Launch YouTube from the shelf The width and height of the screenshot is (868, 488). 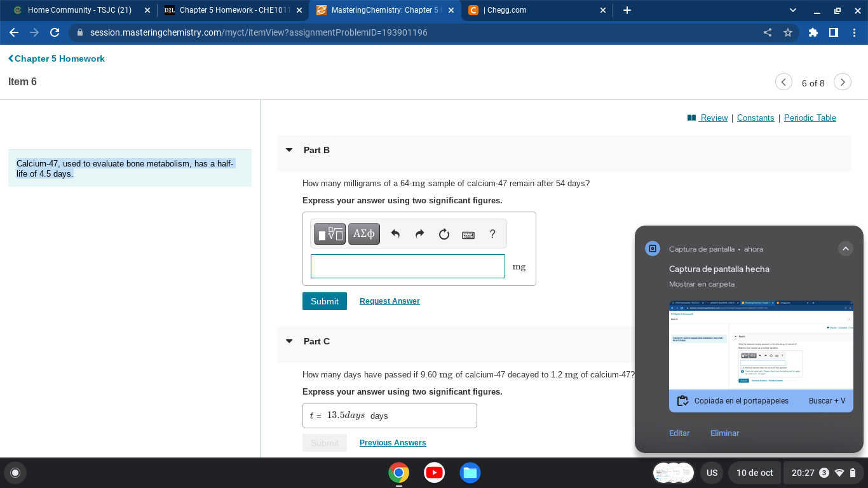[435, 473]
